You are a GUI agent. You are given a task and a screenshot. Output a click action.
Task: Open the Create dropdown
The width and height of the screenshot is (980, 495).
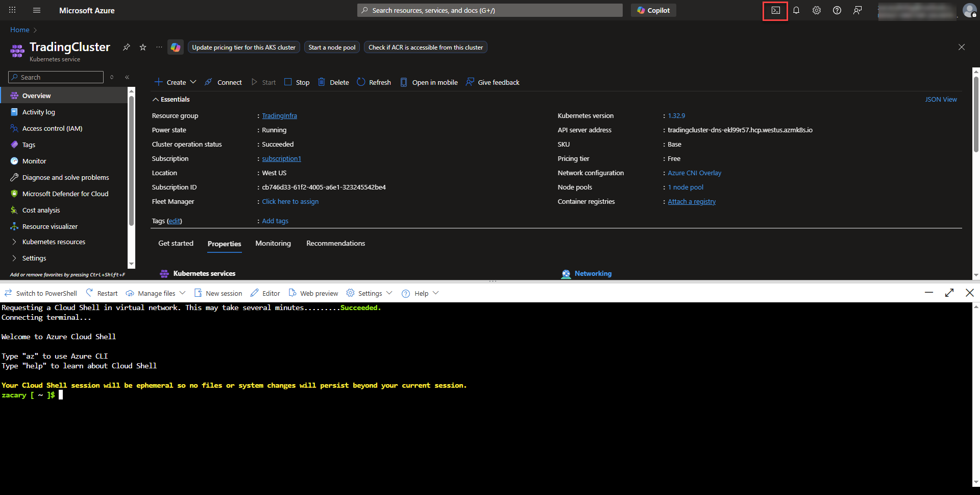point(175,82)
